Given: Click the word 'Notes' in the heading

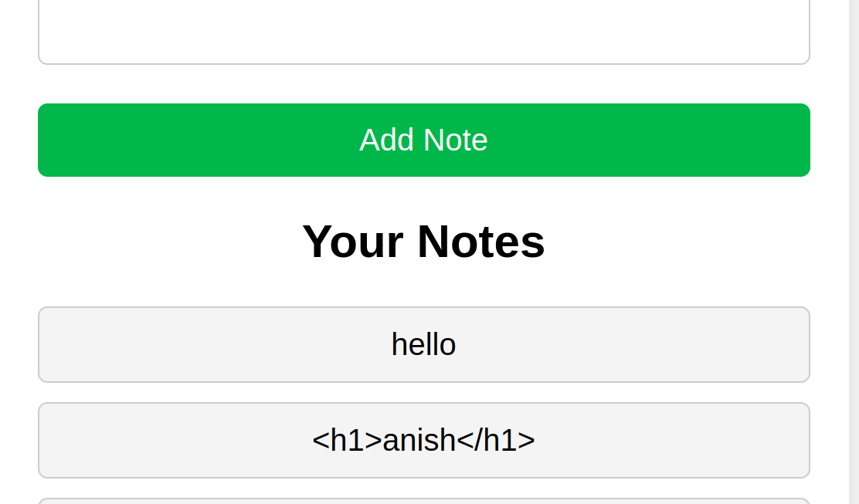Looking at the screenshot, I should pos(480,242).
